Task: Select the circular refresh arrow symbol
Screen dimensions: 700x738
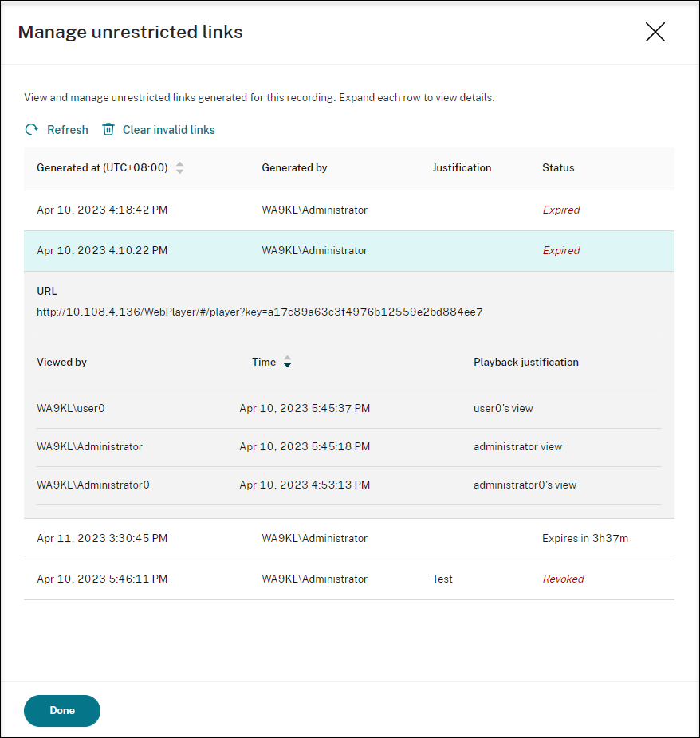Action: (x=31, y=129)
